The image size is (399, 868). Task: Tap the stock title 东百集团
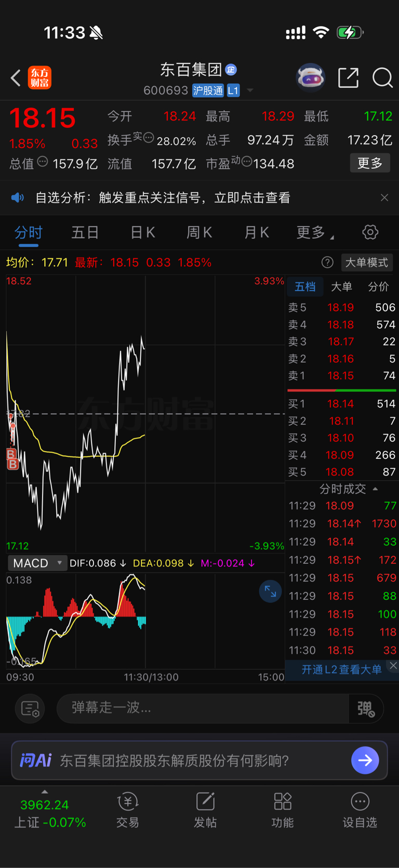coord(191,69)
